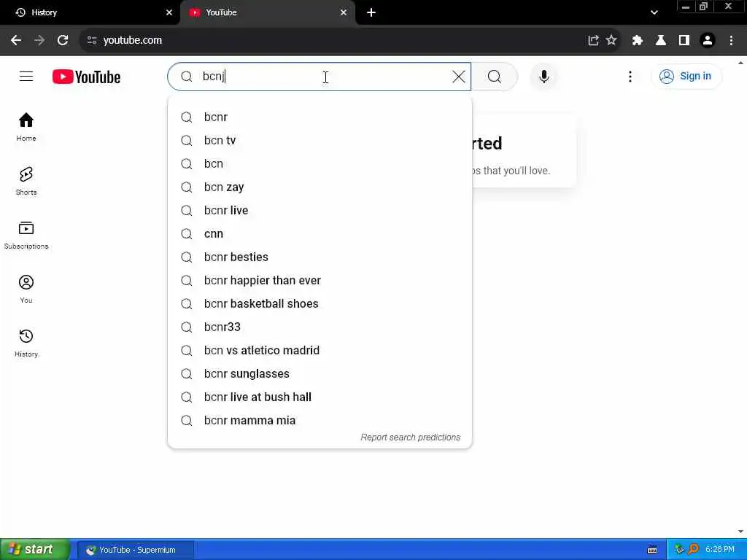747x560 pixels.
Task: Click the page scrollbar down arrow
Action: pos(741,532)
